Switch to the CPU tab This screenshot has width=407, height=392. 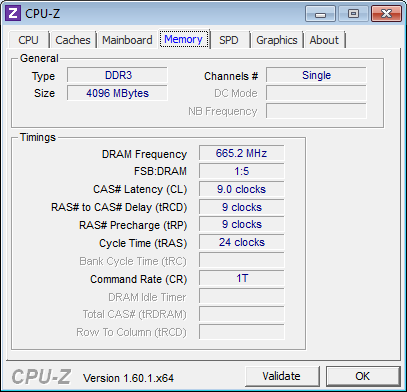pos(29,40)
